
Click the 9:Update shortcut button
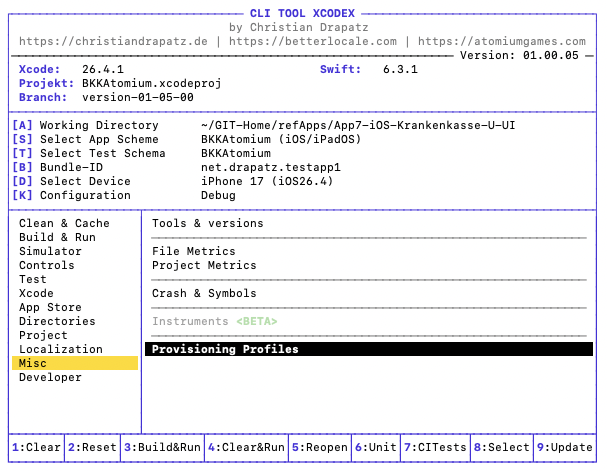click(565, 447)
